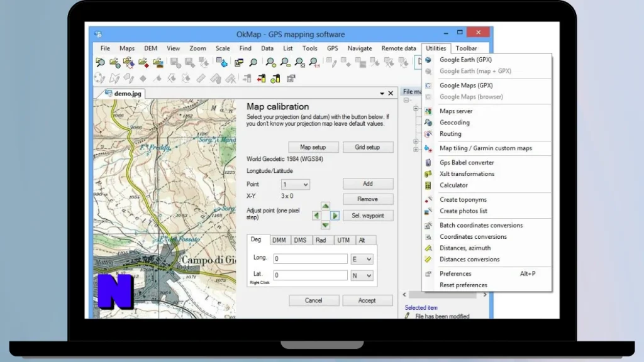Click the GPS device with red arrow icon

(x=261, y=78)
